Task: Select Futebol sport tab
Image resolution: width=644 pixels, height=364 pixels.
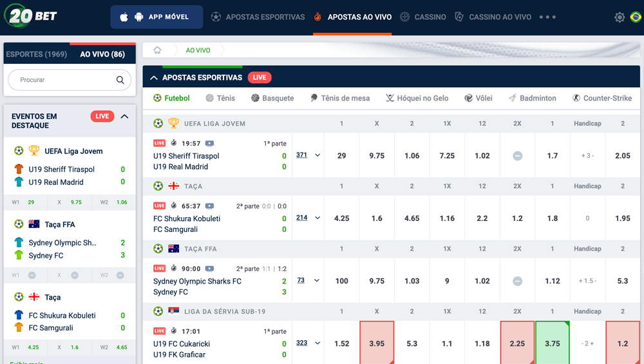Action: (x=171, y=98)
